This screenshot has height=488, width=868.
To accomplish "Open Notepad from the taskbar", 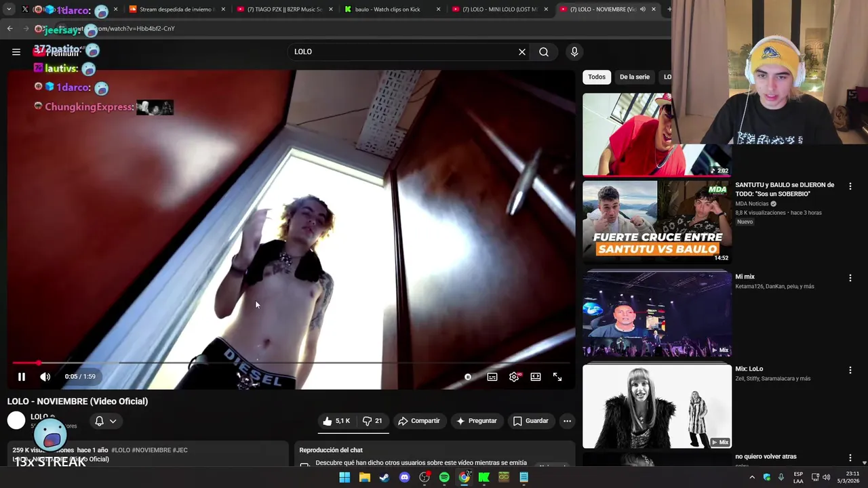I will [x=524, y=477].
